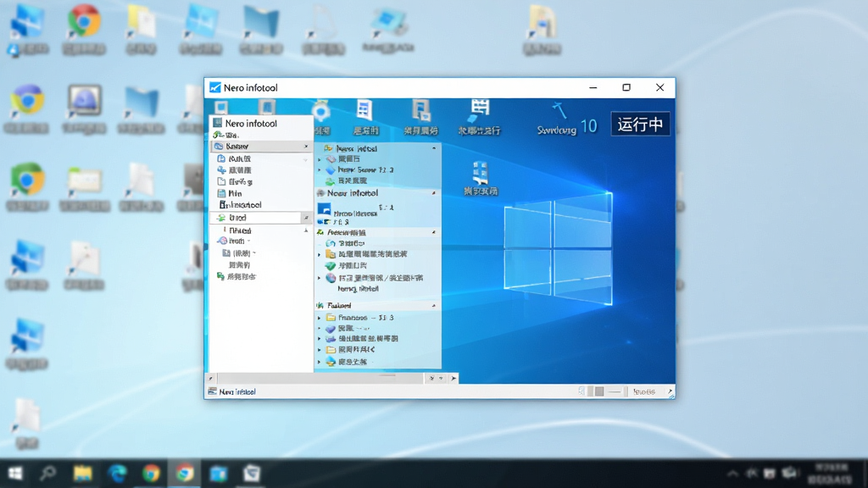Screen dimensions: 868x488
Task: Open taskbar search magnifier
Action: pyautogui.click(x=48, y=474)
